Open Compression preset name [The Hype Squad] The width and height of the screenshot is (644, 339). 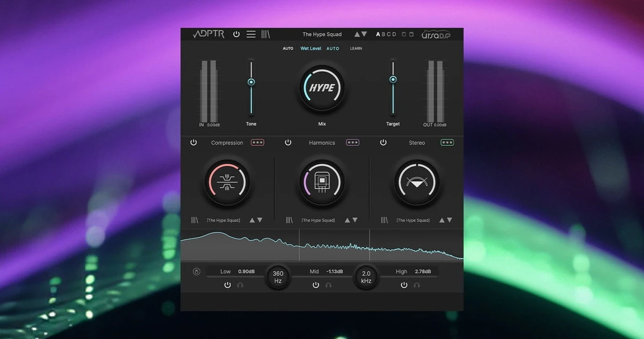coord(223,220)
